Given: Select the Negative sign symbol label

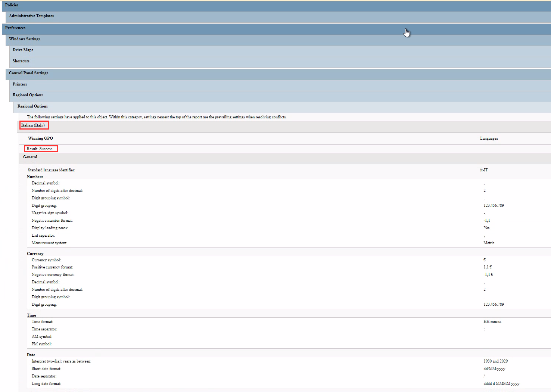Looking at the screenshot, I should coord(50,213).
